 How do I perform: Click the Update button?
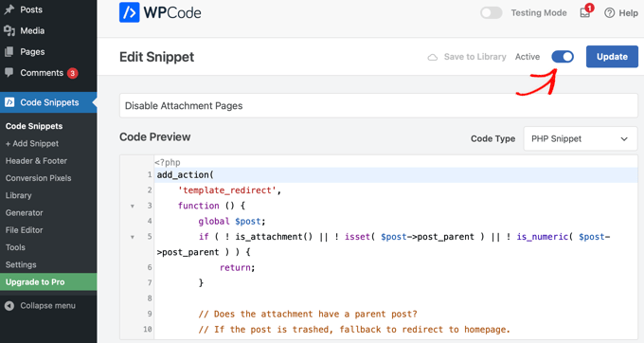[612, 57]
